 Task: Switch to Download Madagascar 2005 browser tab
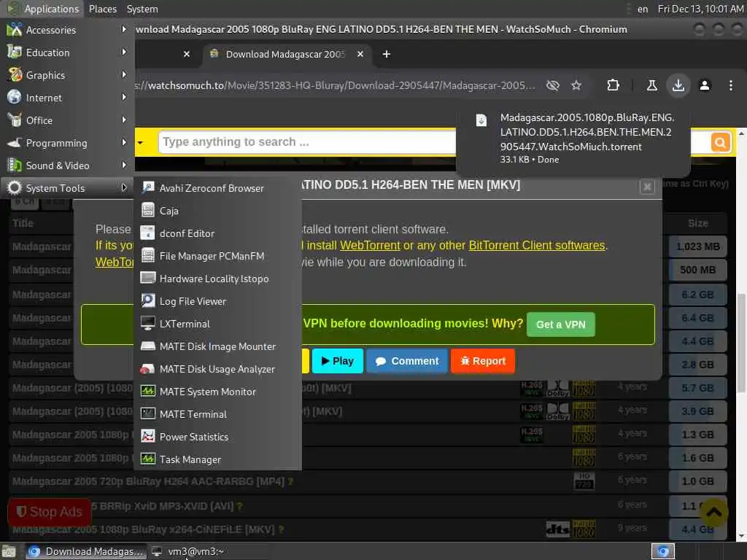(285, 54)
